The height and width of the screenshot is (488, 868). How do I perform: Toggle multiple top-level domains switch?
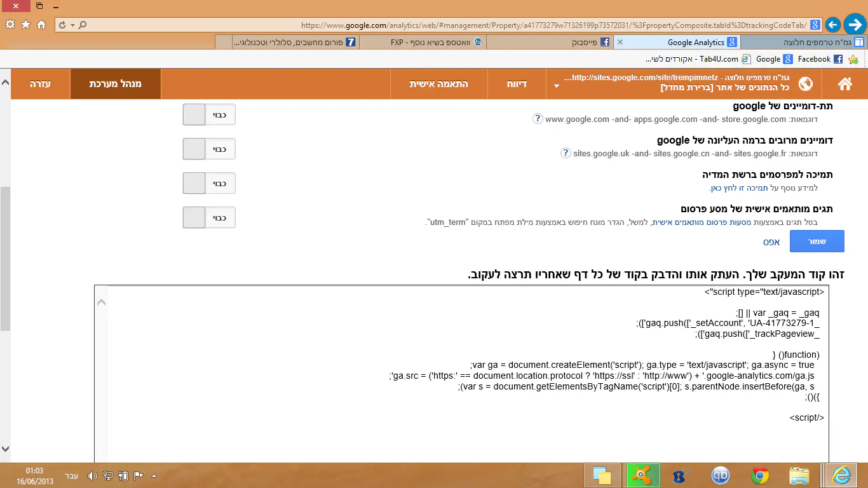pyautogui.click(x=209, y=149)
